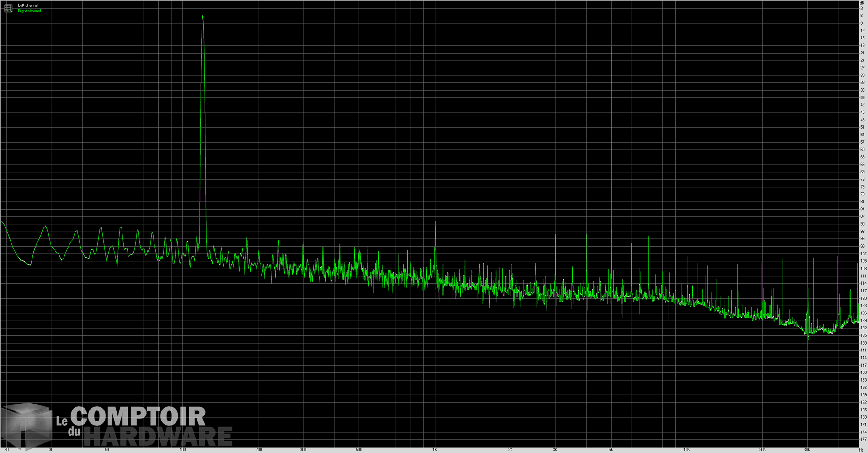Click the 20K frequency axis label
868x453 pixels.
click(762, 450)
